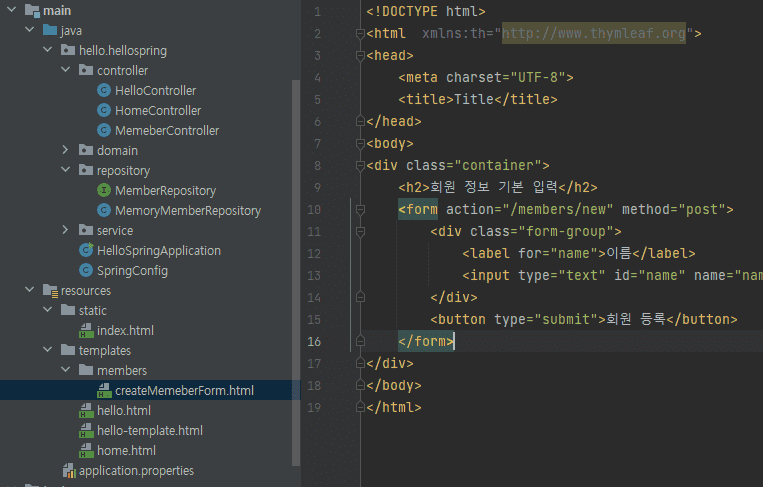Image resolution: width=763 pixels, height=487 pixels.
Task: Expand the service package chevron
Action: 66,230
